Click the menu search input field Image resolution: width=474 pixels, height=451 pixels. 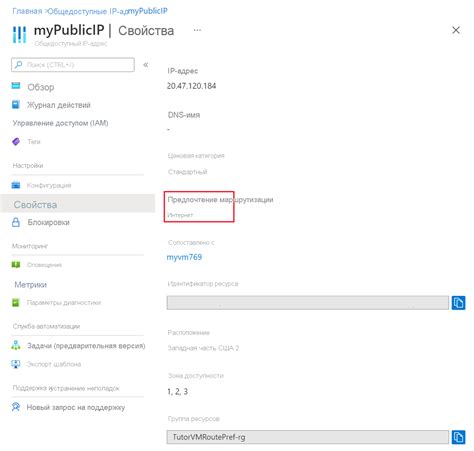[x=73, y=65]
